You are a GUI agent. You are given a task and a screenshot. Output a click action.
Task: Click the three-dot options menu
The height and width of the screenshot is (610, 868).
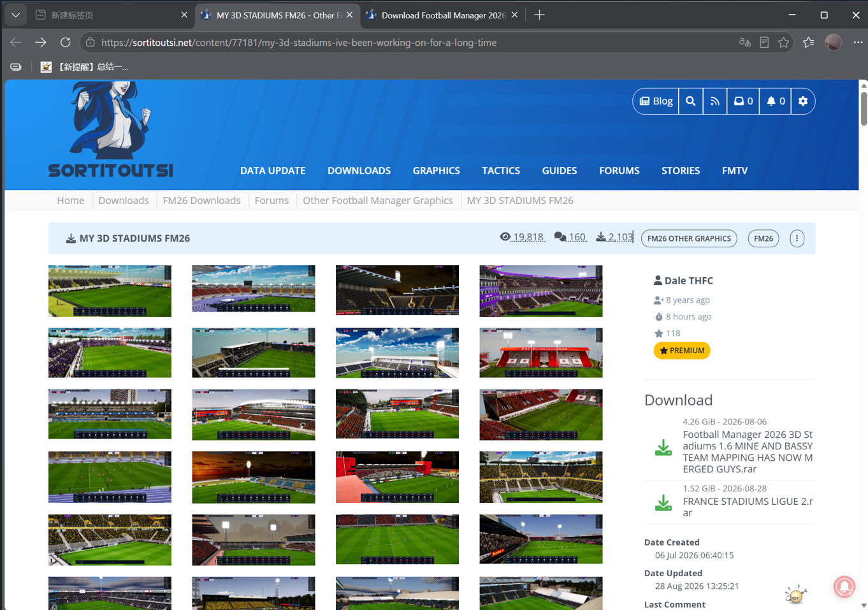[797, 238]
